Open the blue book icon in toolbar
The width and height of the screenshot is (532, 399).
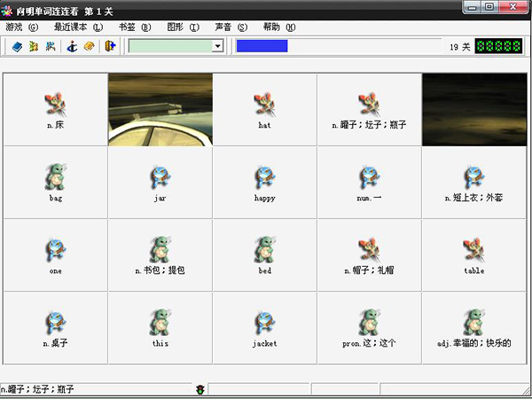(x=17, y=46)
